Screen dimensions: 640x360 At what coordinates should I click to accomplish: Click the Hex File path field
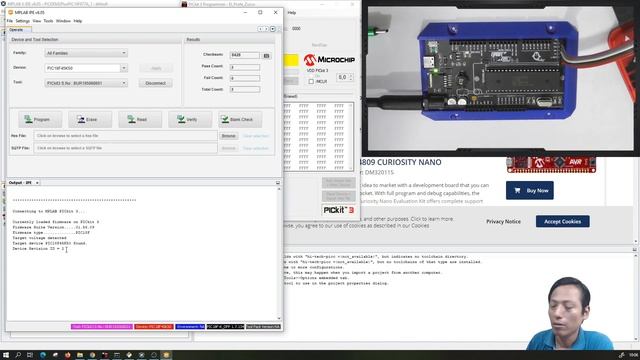click(x=126, y=136)
